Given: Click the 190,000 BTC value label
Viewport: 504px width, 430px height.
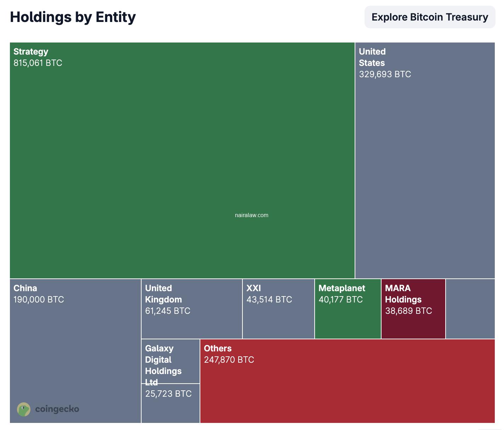Looking at the screenshot, I should click(39, 300).
